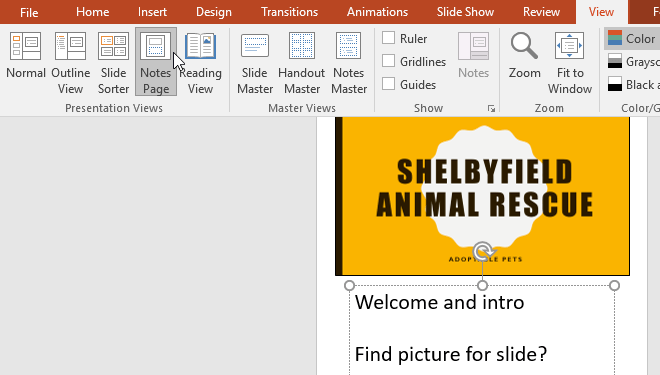The width and height of the screenshot is (660, 375).
Task: Click Fit to Window
Action: (570, 62)
